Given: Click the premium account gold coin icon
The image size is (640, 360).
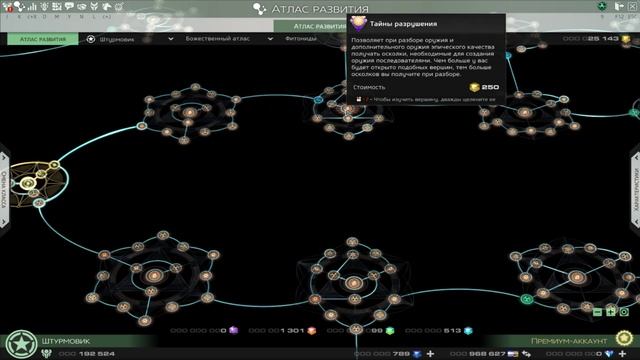Looking at the screenshot, I should [x=624, y=338].
